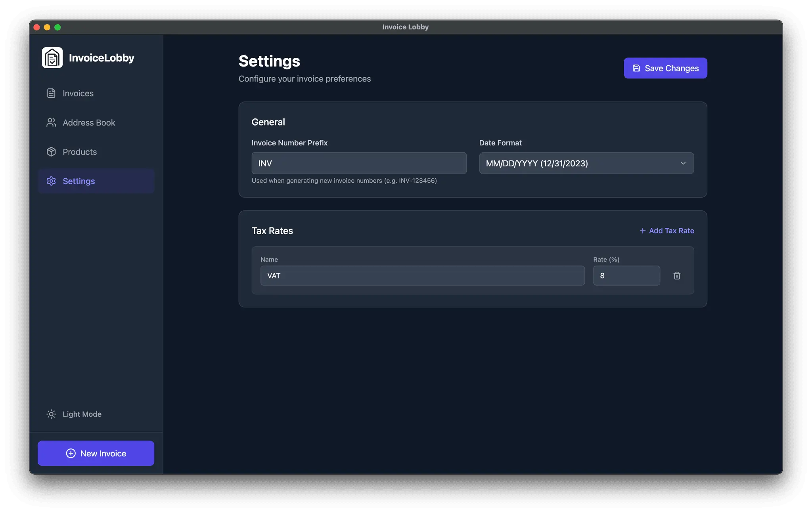Click the Products box icon
Viewport: 812px width, 513px height.
click(x=51, y=152)
